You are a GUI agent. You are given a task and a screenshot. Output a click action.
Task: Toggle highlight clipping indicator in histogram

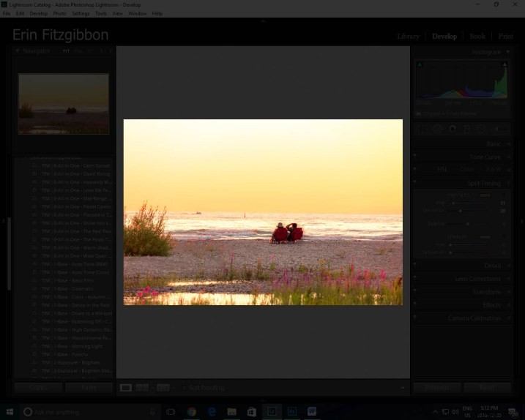[x=504, y=64]
